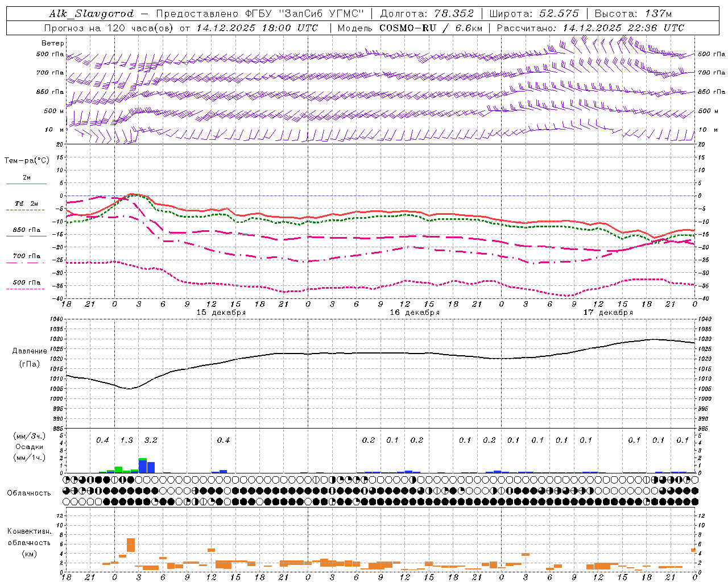The height and width of the screenshot is (582, 728).
Task: Click the 3-hour precipitation value 3.2
Action: [x=151, y=440]
